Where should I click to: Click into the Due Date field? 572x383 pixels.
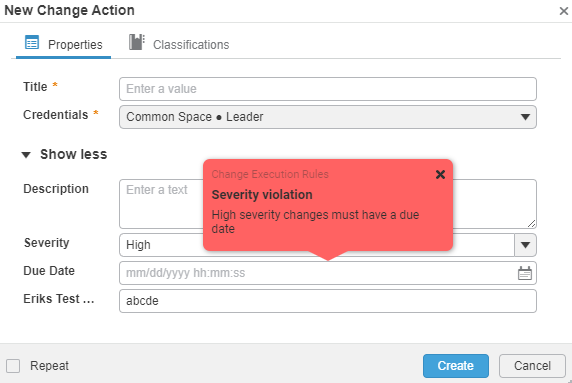328,273
